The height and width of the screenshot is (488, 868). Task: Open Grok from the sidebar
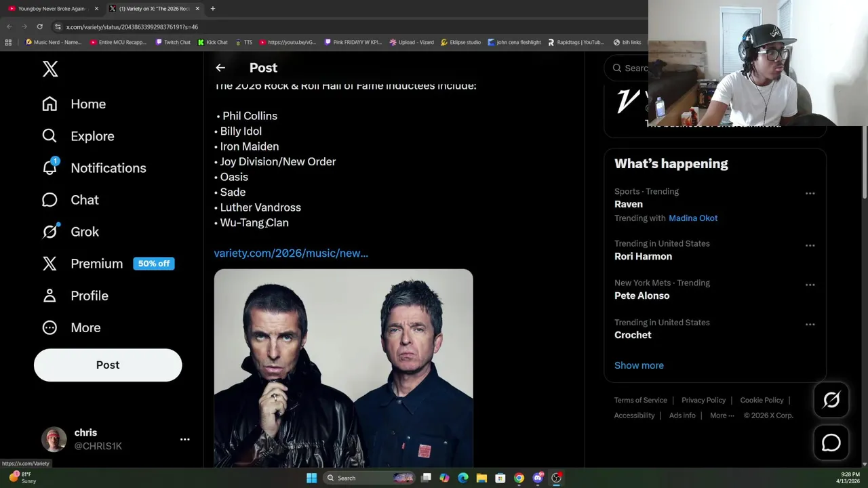click(x=70, y=232)
